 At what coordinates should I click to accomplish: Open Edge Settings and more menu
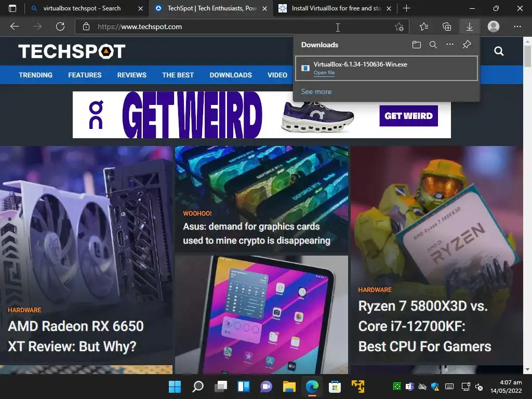point(517,26)
